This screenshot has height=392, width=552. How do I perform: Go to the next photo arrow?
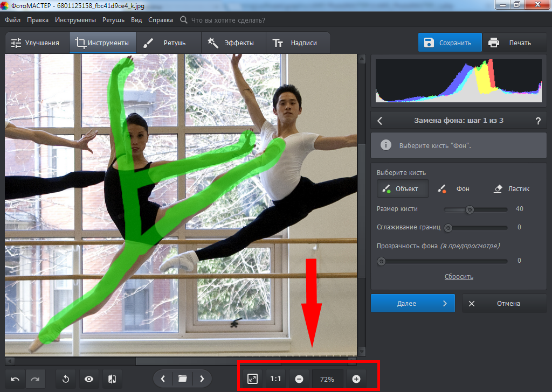tap(202, 379)
